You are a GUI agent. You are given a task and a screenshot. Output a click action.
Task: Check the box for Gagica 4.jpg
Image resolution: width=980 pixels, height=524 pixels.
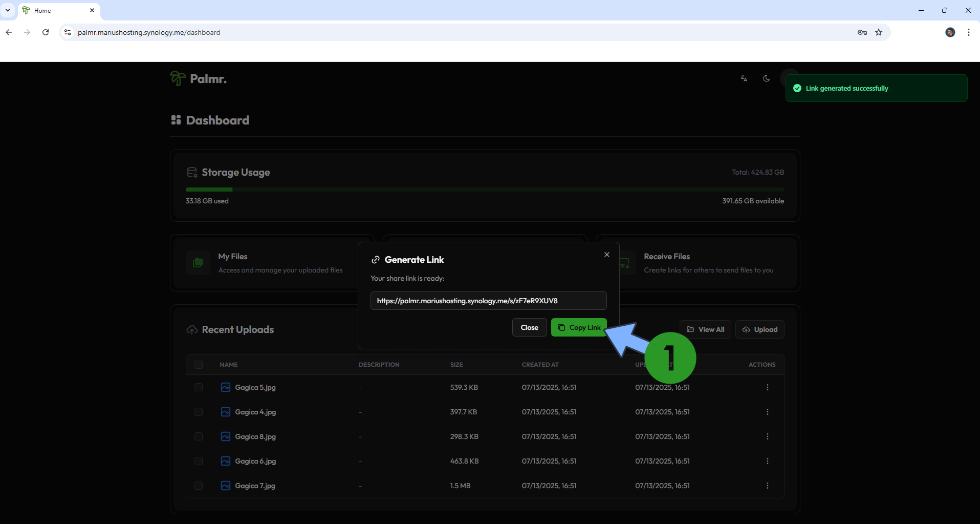(199, 412)
